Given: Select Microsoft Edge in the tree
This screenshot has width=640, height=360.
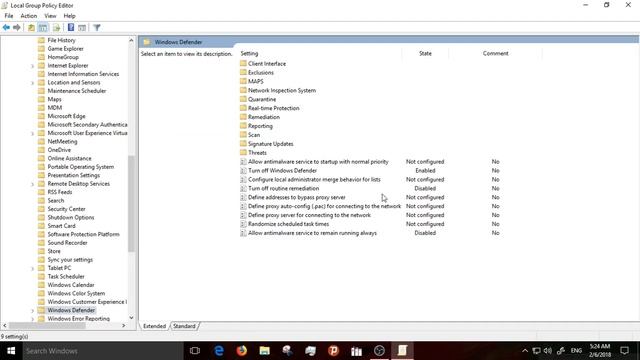Looking at the screenshot, I should (67, 116).
